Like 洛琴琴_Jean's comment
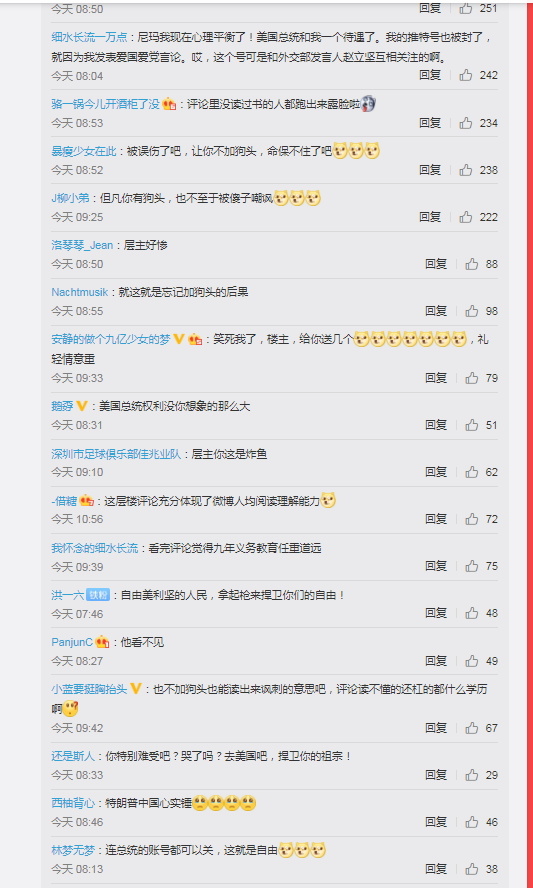Screen dimensions: 533x888 pyautogui.click(x=471, y=264)
